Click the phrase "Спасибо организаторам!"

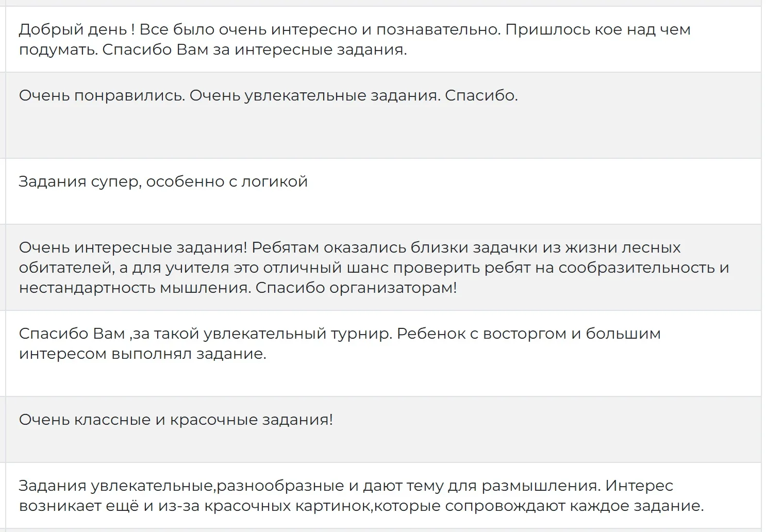356,288
